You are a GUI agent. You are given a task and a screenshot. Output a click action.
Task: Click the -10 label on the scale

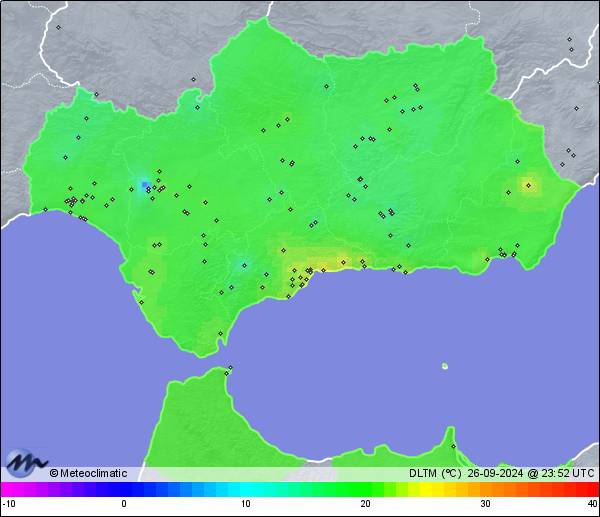tap(9, 504)
